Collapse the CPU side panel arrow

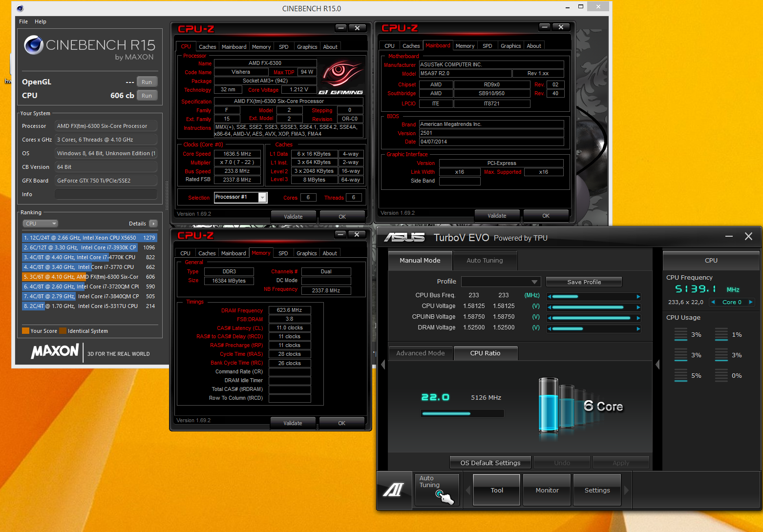point(657,365)
